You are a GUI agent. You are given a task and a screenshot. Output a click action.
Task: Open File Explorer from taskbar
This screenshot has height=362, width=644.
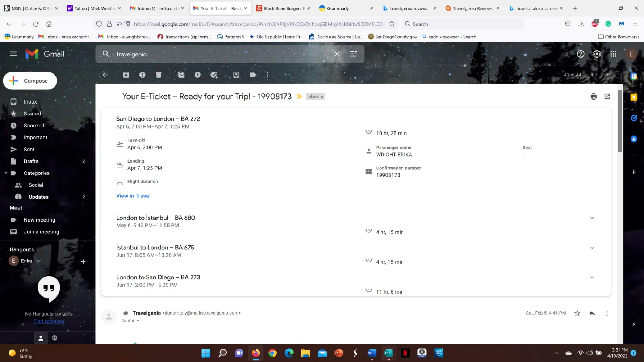(x=305, y=353)
